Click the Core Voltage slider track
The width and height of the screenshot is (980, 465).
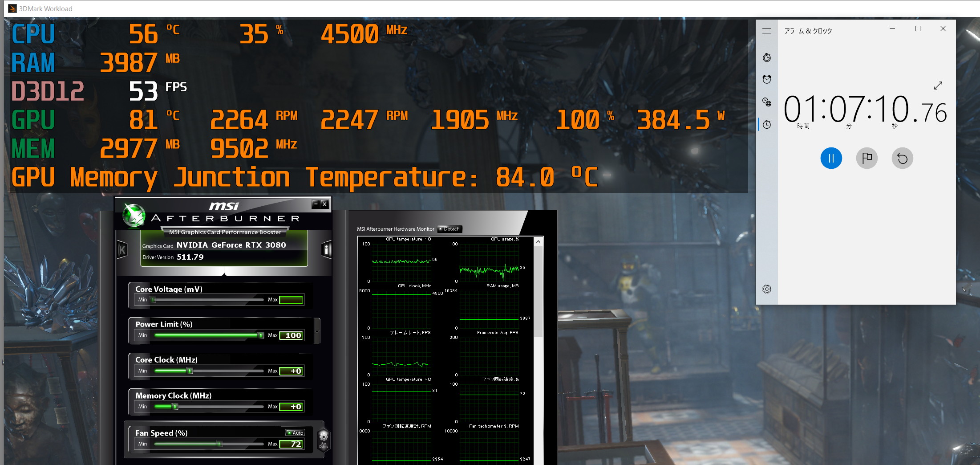pyautogui.click(x=208, y=300)
